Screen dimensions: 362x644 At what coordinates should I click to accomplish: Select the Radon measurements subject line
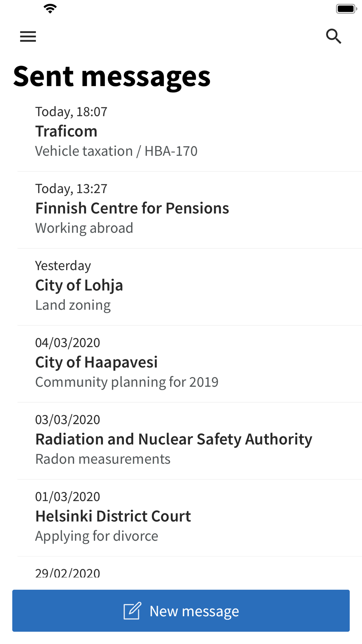click(x=103, y=459)
